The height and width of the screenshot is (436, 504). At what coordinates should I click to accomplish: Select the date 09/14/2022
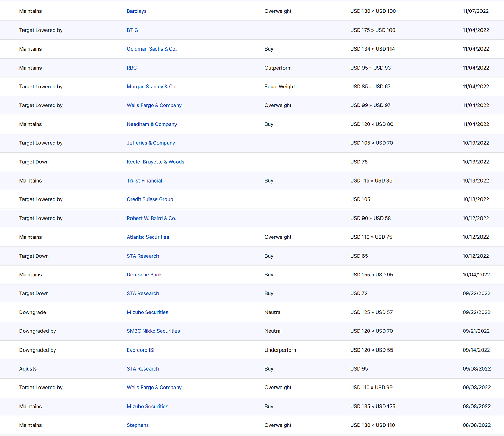click(476, 350)
